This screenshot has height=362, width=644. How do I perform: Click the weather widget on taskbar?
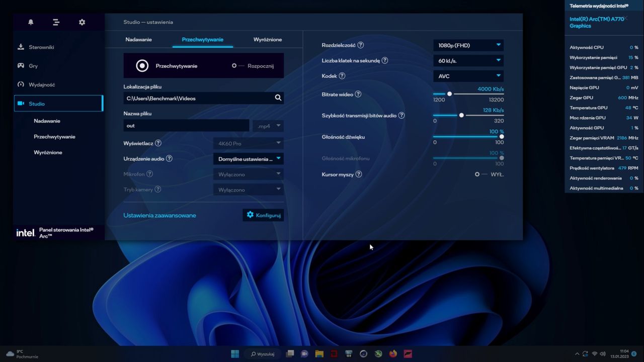(22, 354)
